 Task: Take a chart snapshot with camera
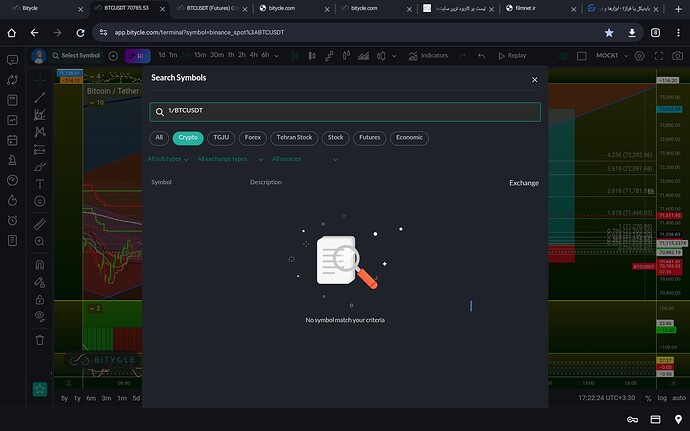[x=678, y=56]
